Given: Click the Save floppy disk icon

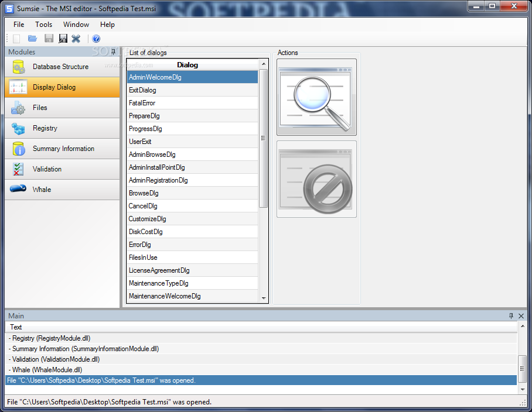Looking at the screenshot, I should 49,39.
